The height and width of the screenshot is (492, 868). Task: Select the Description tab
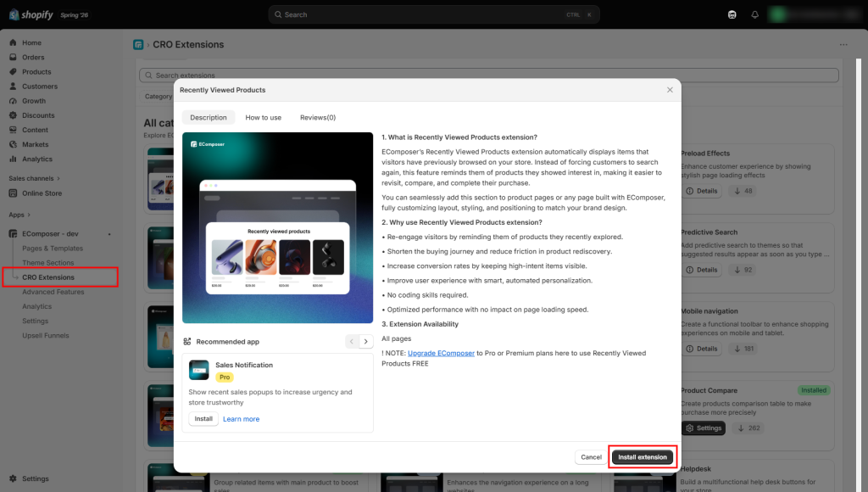point(209,117)
